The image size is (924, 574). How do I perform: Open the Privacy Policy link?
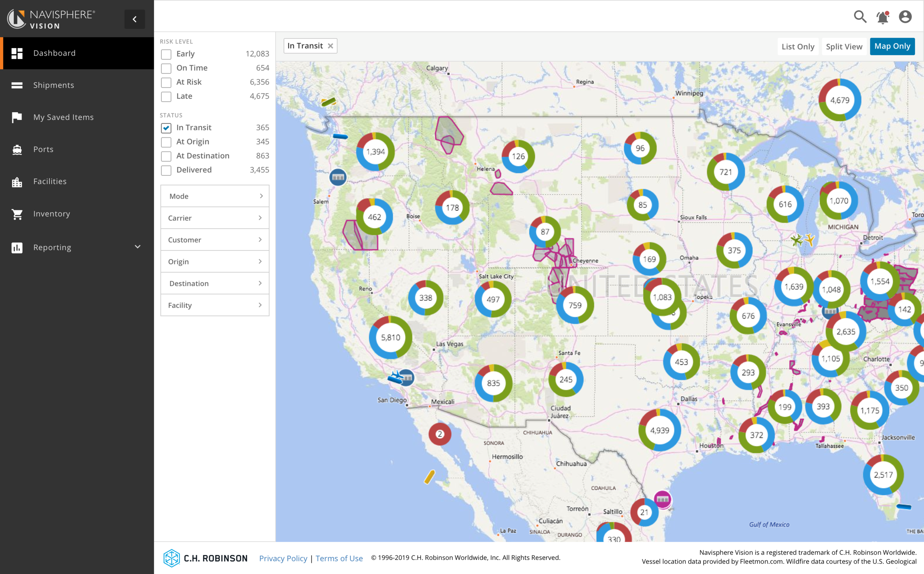coord(283,558)
